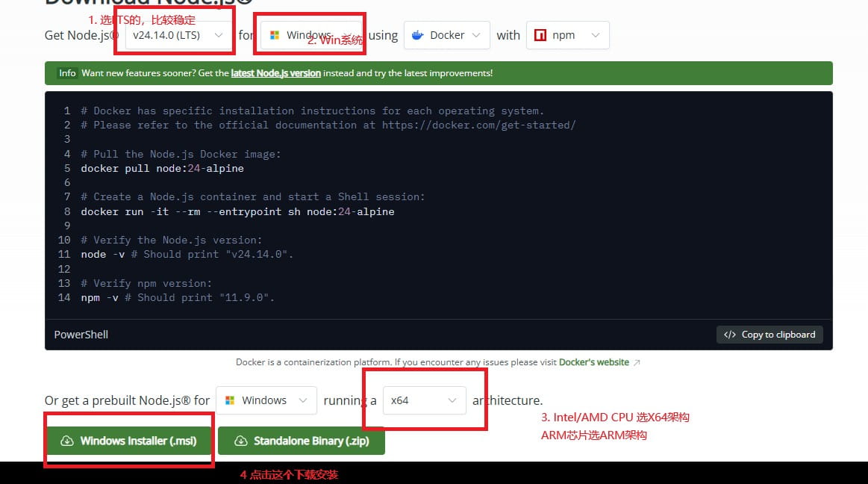Click the 'node -v' command line
868x484 pixels.
[187, 254]
